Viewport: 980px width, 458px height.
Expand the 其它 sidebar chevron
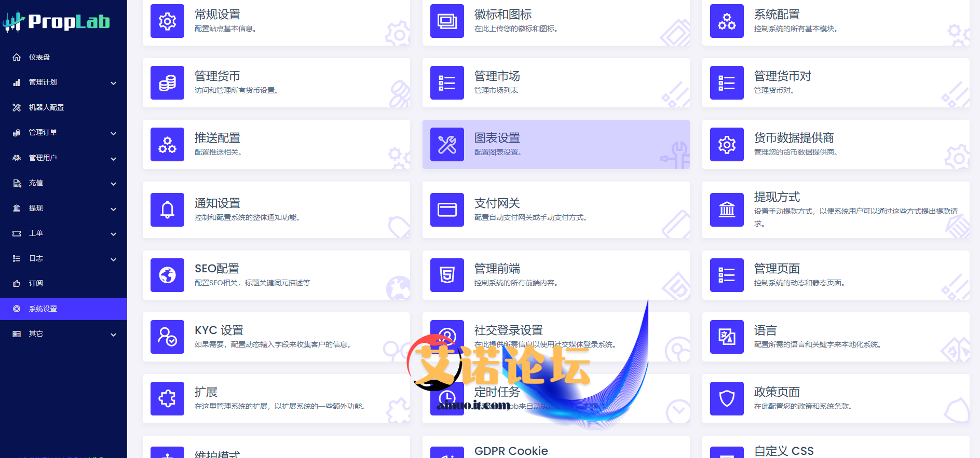tap(114, 335)
